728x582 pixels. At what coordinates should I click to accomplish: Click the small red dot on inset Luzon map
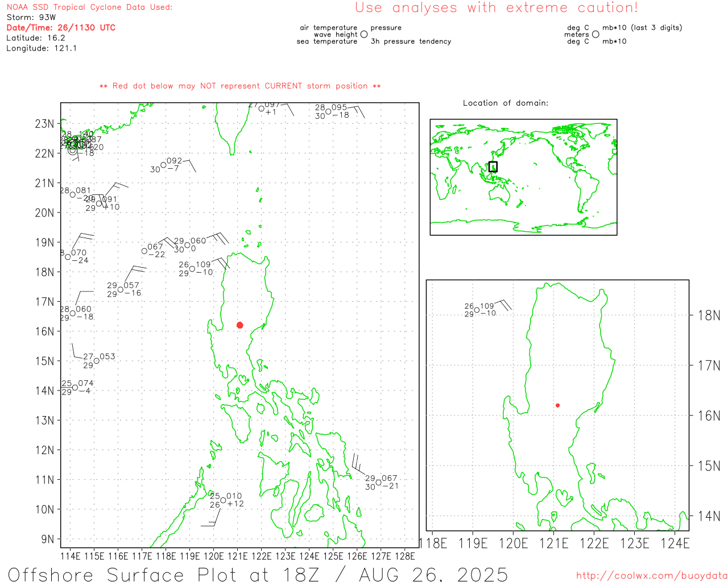point(557,405)
